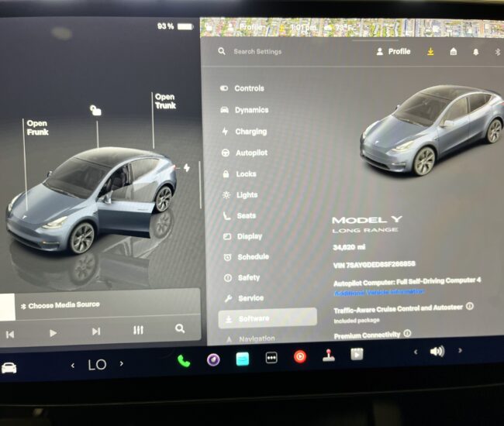Open the Autopilot menu
This screenshot has height=426, width=504.
point(244,153)
